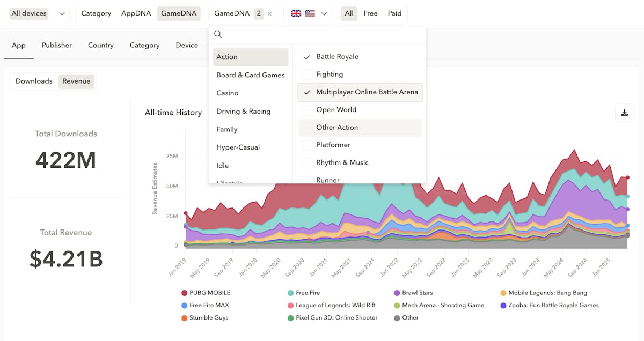The height and width of the screenshot is (341, 644).
Task: Toggle the Brawl Stars legend marker
Action: pos(397,293)
